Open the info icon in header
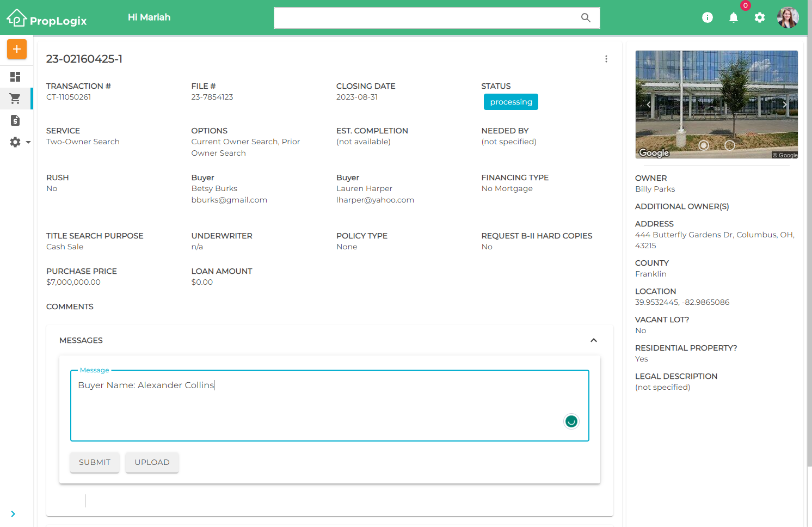The width and height of the screenshot is (812, 527). pyautogui.click(x=708, y=17)
